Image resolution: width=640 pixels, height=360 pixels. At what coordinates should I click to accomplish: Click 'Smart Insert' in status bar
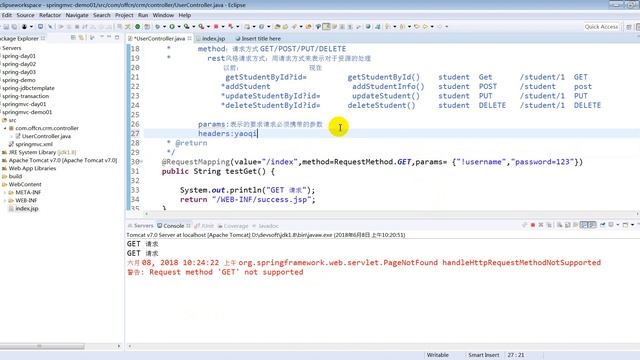point(484,355)
